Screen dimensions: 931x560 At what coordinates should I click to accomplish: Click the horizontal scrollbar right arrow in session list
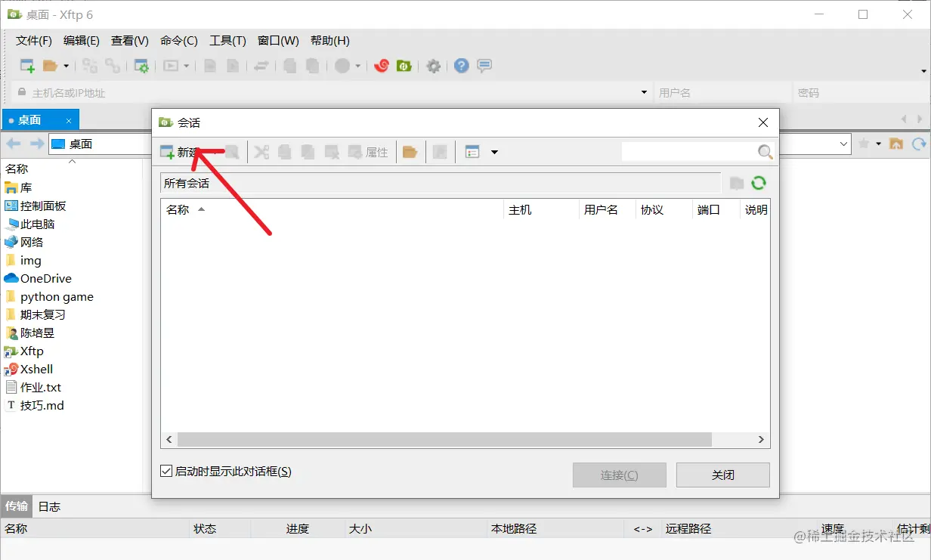point(762,439)
